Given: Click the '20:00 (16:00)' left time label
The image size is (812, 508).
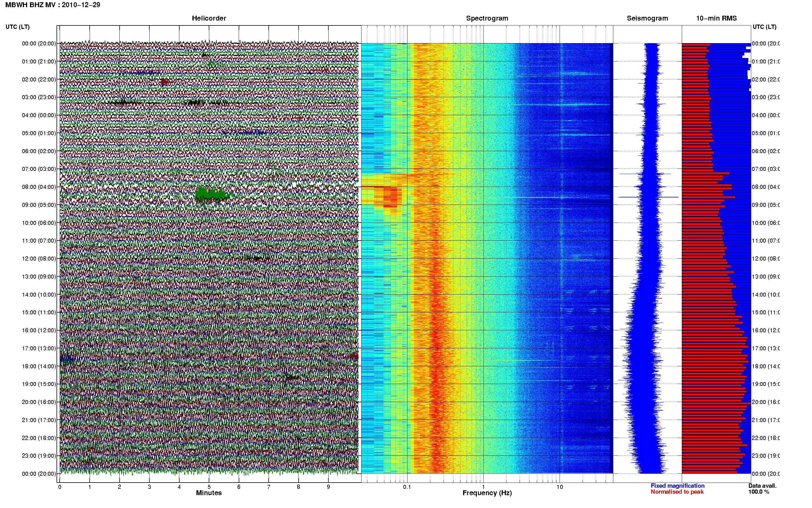Looking at the screenshot, I should [x=39, y=402].
